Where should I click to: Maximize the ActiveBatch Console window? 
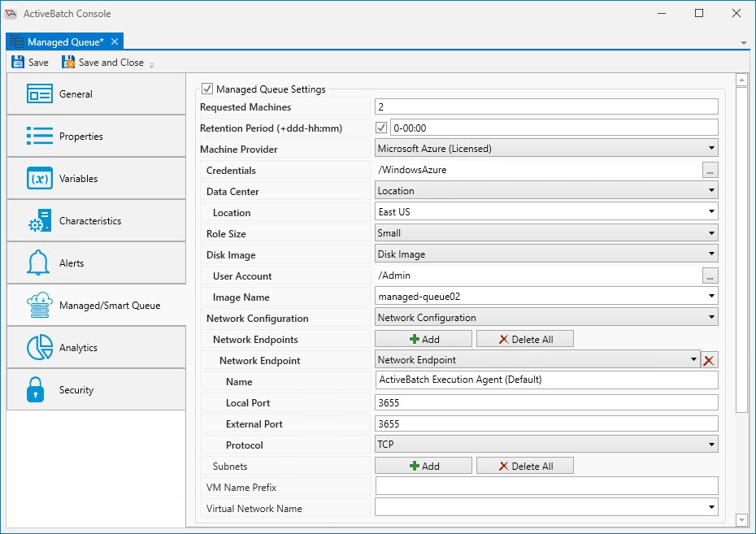click(698, 13)
